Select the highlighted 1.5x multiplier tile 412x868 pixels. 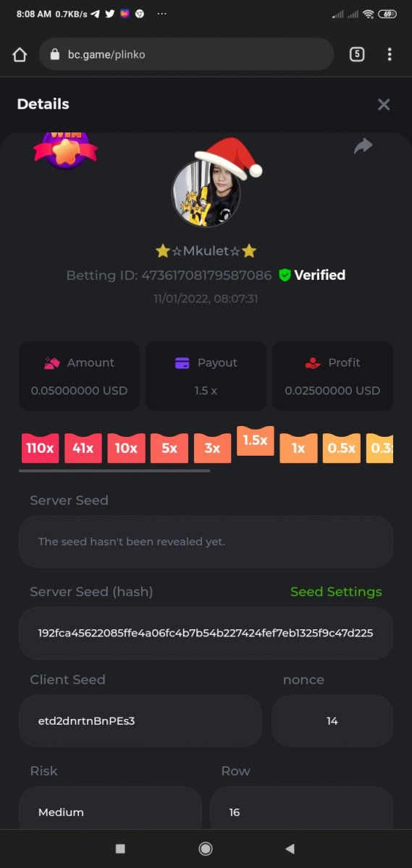tap(255, 441)
